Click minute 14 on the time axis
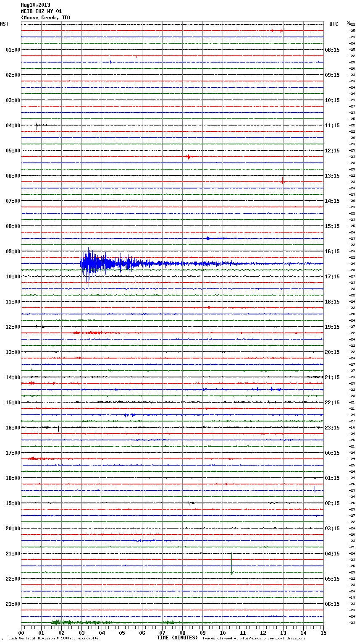Viewport: 357px width, 644px height. pyautogui.click(x=303, y=633)
